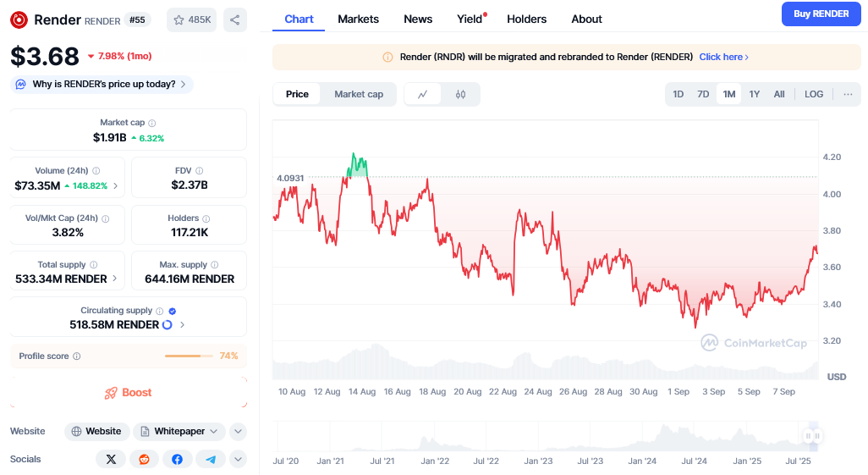
Task: Click Holders info icon
Action: click(206, 218)
